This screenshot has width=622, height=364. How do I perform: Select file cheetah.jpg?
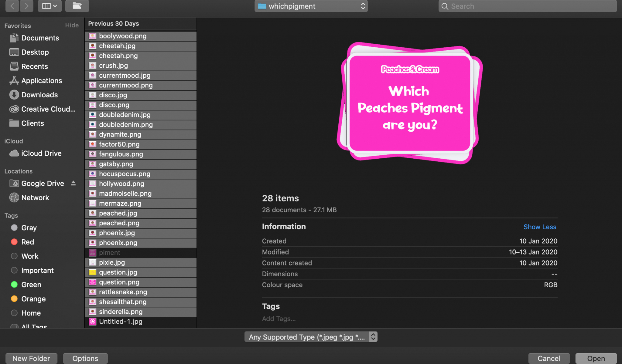141,46
